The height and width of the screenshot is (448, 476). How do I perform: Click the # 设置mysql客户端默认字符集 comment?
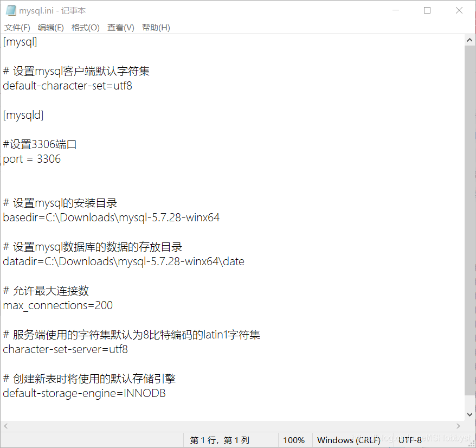coord(76,71)
